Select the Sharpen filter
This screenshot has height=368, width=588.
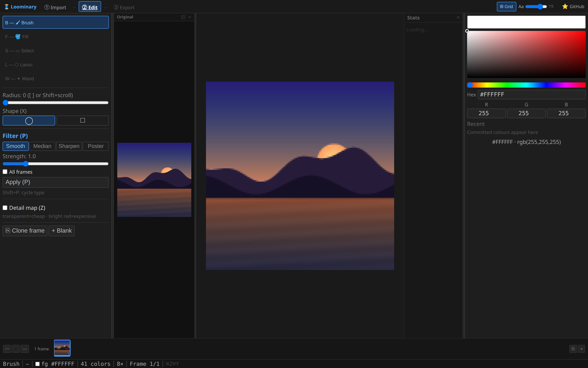[x=69, y=146]
